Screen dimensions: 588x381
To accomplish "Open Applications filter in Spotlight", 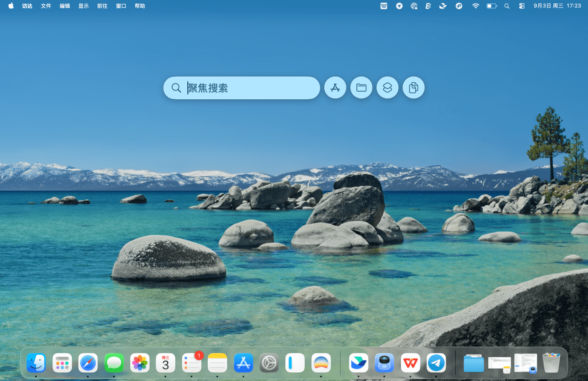I will coord(335,88).
